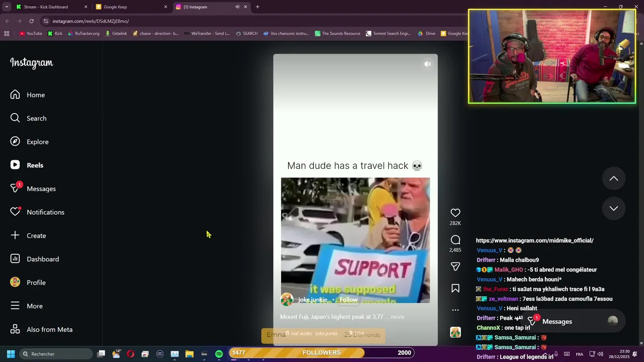Open the Drive bookmark

[427, 33]
